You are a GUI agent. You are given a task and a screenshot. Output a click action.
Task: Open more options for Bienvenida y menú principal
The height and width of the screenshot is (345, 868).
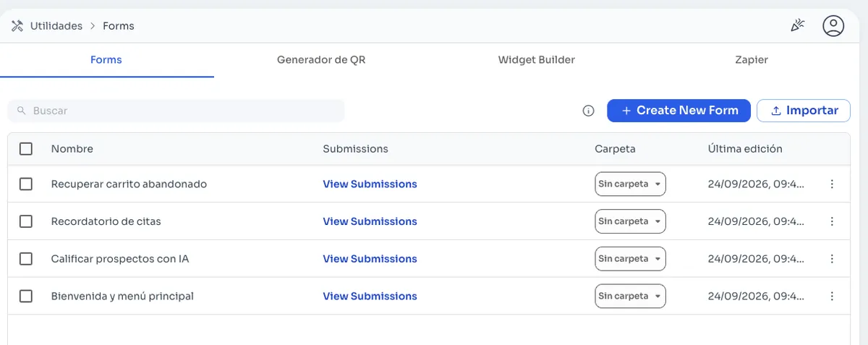[x=832, y=296]
